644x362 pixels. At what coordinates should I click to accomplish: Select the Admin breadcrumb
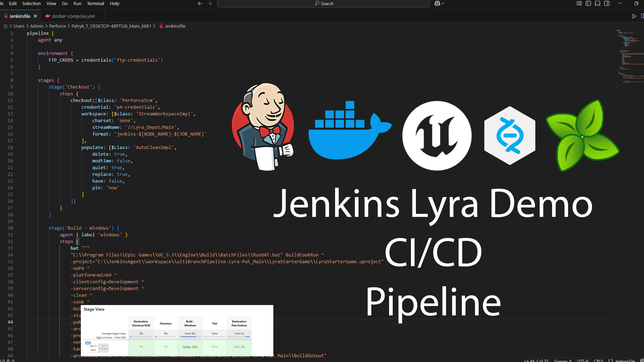(37, 26)
